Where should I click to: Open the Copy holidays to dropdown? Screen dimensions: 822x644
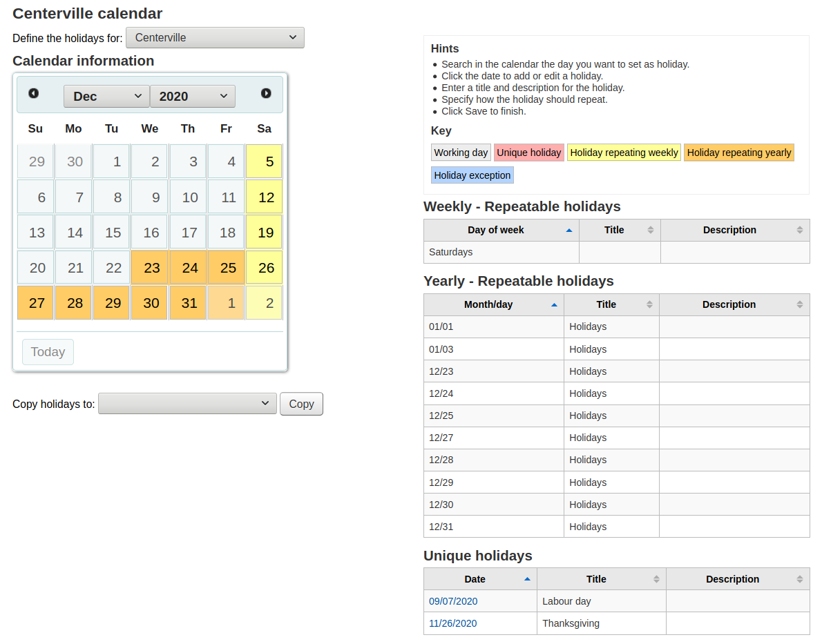tap(187, 404)
